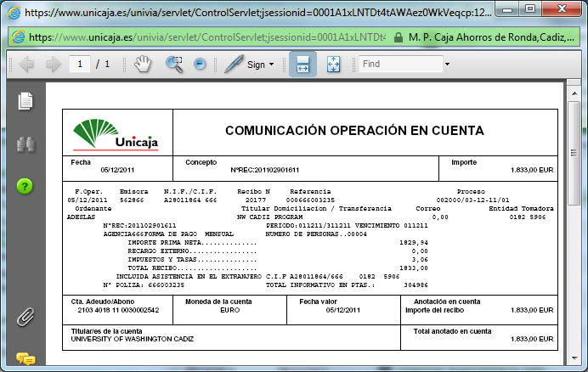Image resolution: width=588 pixels, height=372 pixels.
Task: Click the Importe del recibo amount
Action: pyautogui.click(x=532, y=310)
